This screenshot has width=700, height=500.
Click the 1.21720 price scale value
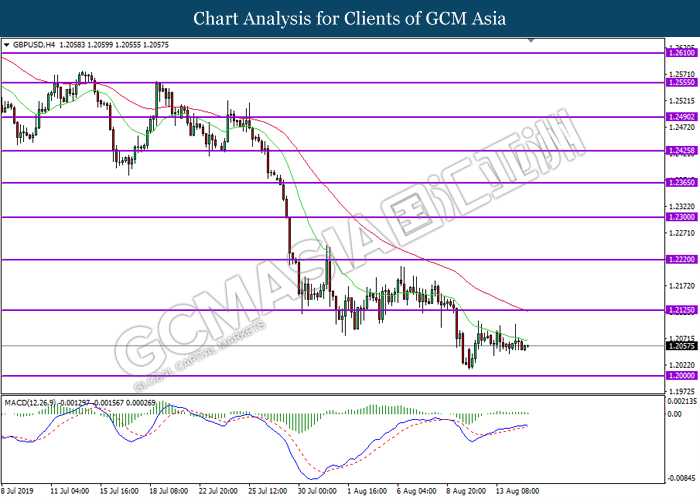682,286
